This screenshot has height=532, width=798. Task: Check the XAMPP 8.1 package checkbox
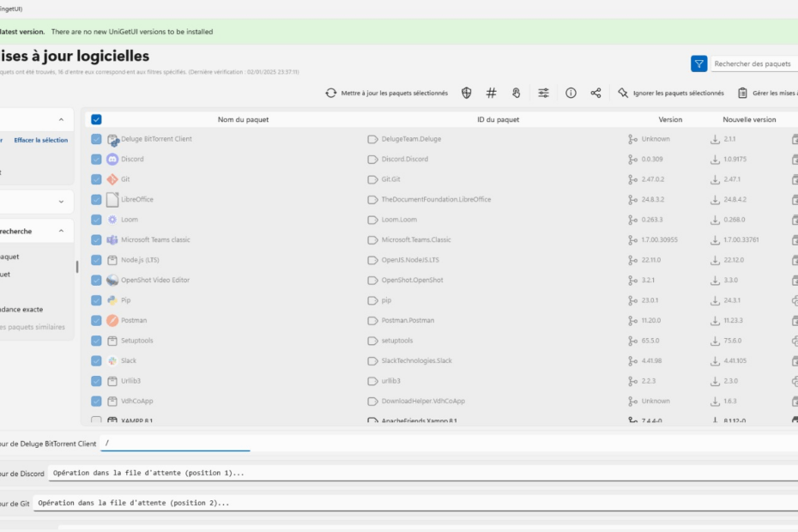point(96,420)
